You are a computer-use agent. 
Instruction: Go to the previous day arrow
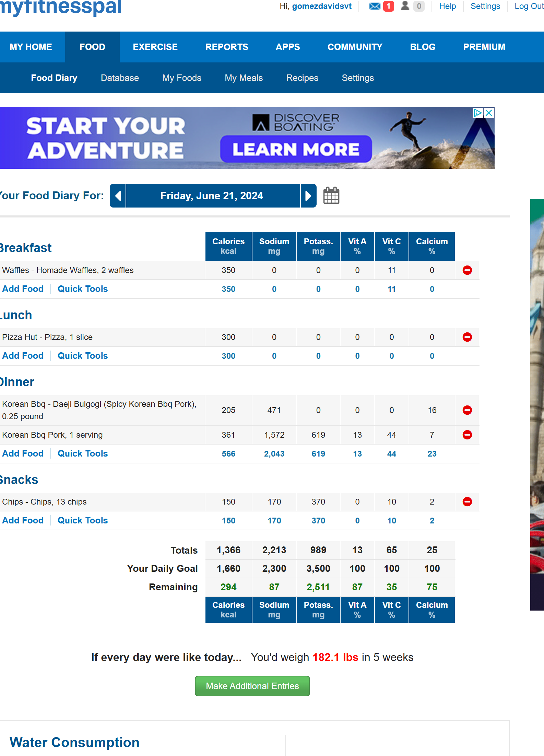tap(118, 196)
